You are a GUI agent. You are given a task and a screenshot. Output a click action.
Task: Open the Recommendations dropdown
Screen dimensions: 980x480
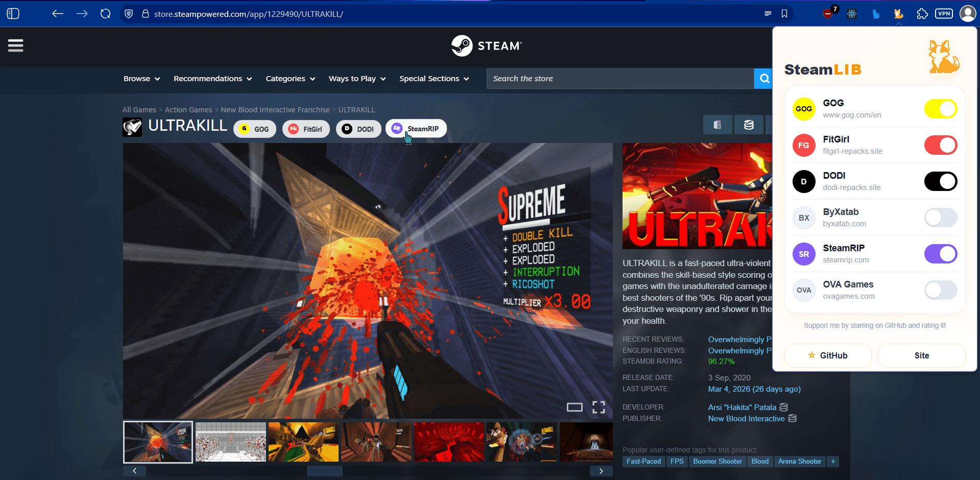point(212,79)
